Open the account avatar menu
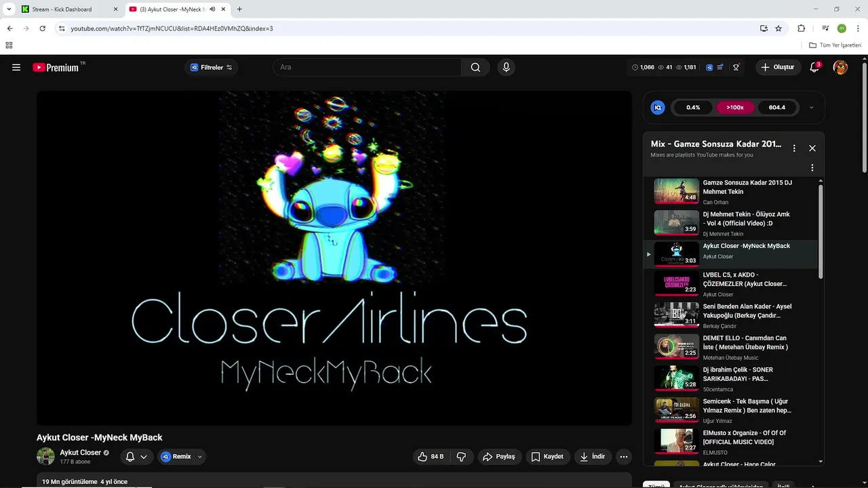868x488 pixels. click(x=840, y=67)
